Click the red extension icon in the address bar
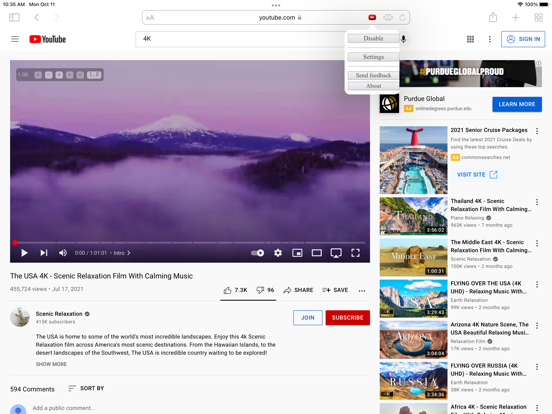This screenshot has height=414, width=552. (x=372, y=17)
